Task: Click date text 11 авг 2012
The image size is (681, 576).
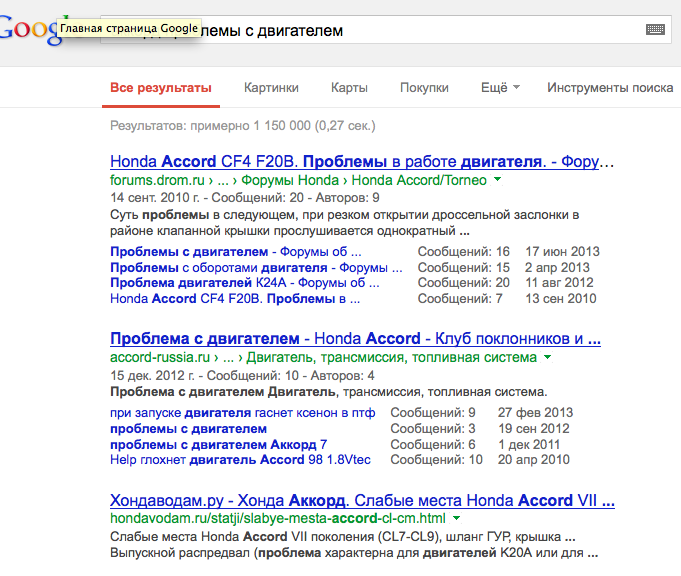Action: click(559, 283)
